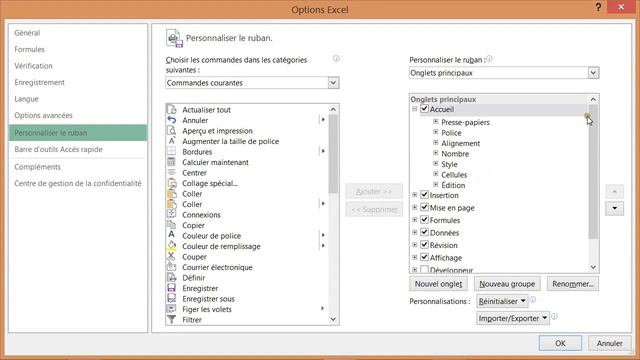Click info icon next to Personnaliser le ruban label

pyautogui.click(x=489, y=59)
